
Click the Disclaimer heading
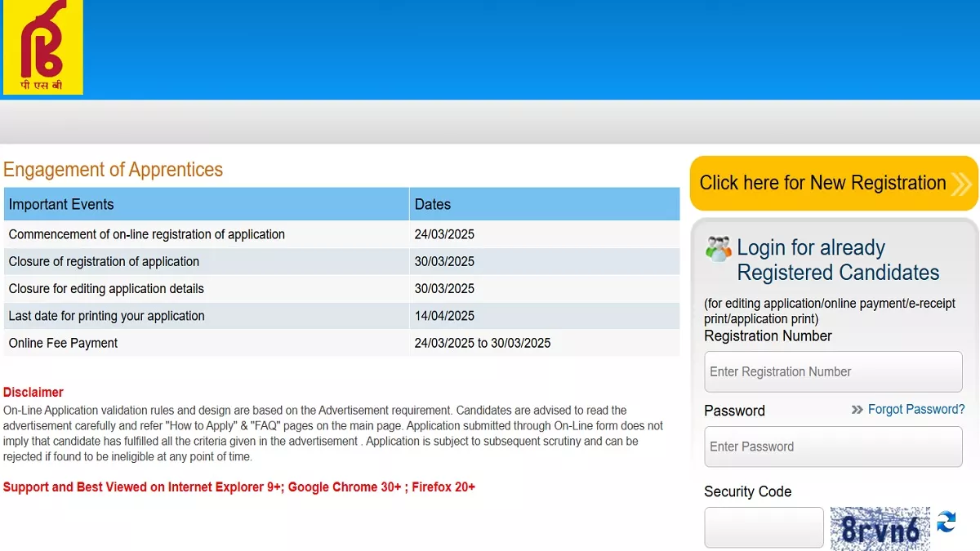(x=33, y=393)
